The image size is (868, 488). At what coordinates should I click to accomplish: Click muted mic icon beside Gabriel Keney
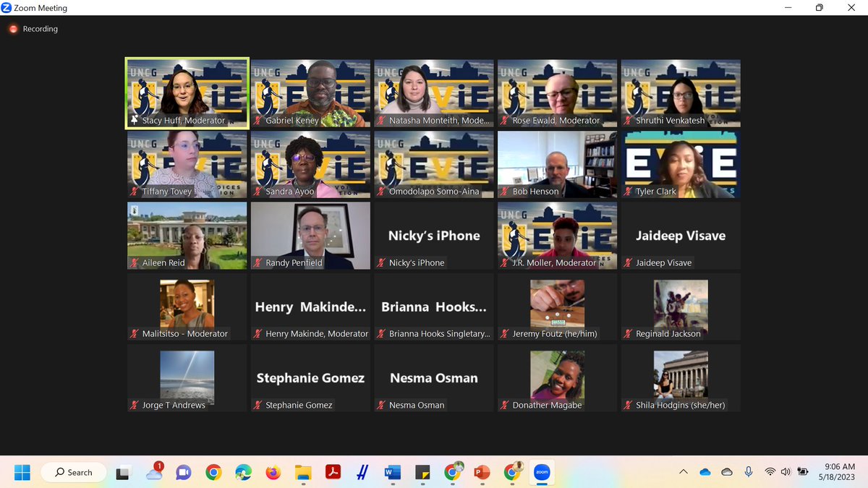pyautogui.click(x=258, y=121)
